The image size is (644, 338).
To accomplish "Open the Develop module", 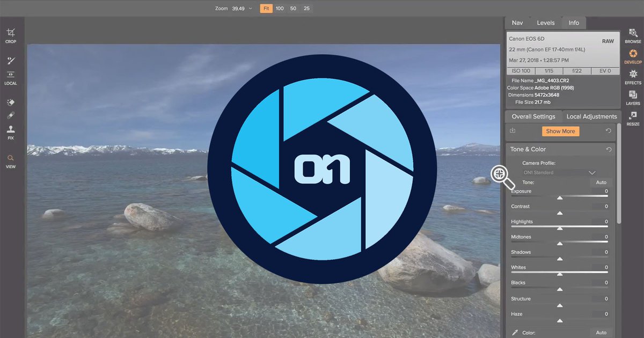I will pos(633,57).
